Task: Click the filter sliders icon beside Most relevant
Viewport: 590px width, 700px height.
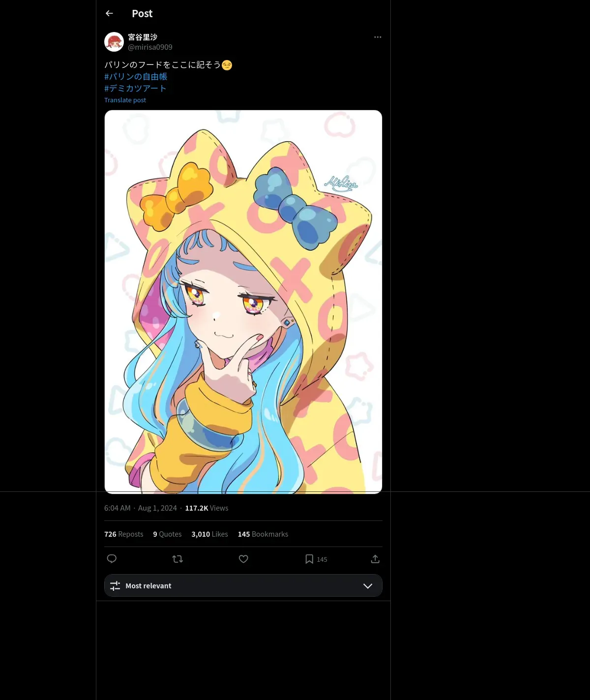Action: 115,586
